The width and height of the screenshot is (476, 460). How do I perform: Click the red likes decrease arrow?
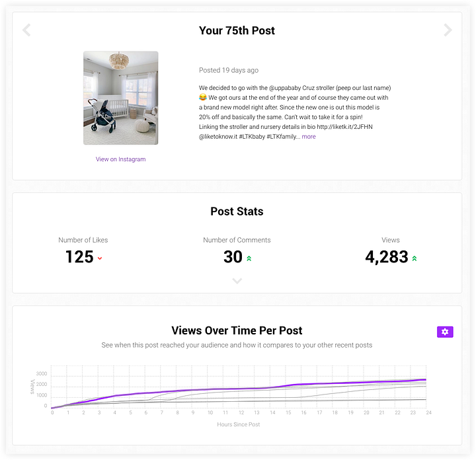tap(100, 258)
